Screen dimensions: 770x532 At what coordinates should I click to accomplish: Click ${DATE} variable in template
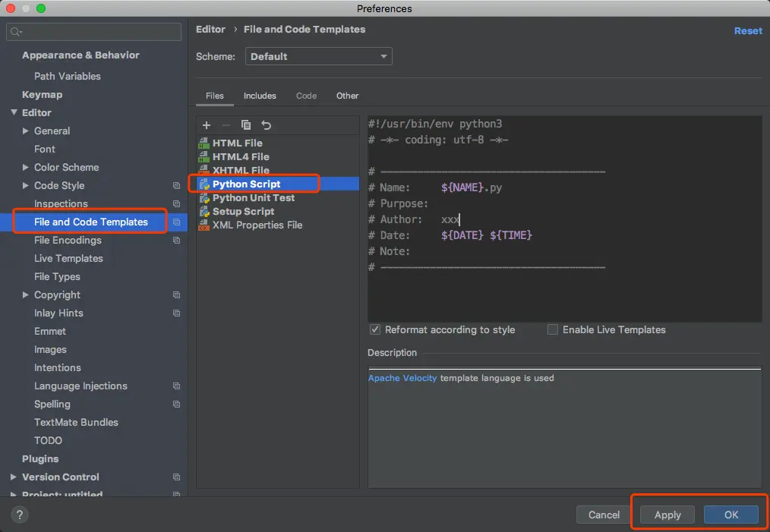click(x=462, y=235)
